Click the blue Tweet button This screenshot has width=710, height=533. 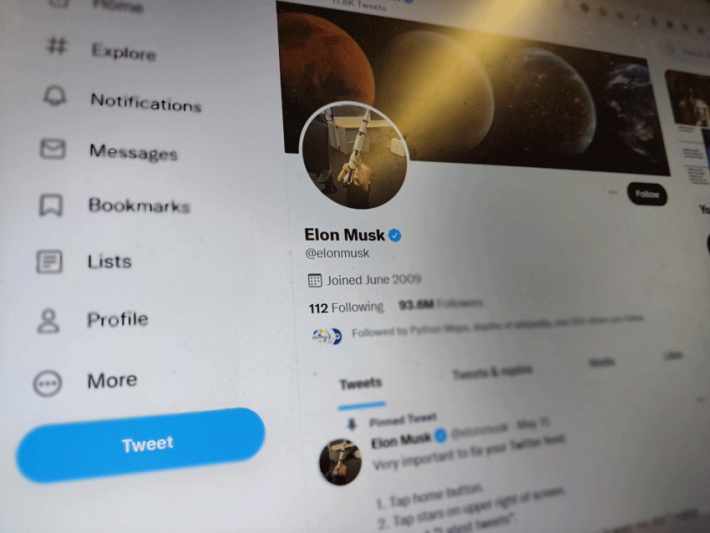click(x=140, y=445)
